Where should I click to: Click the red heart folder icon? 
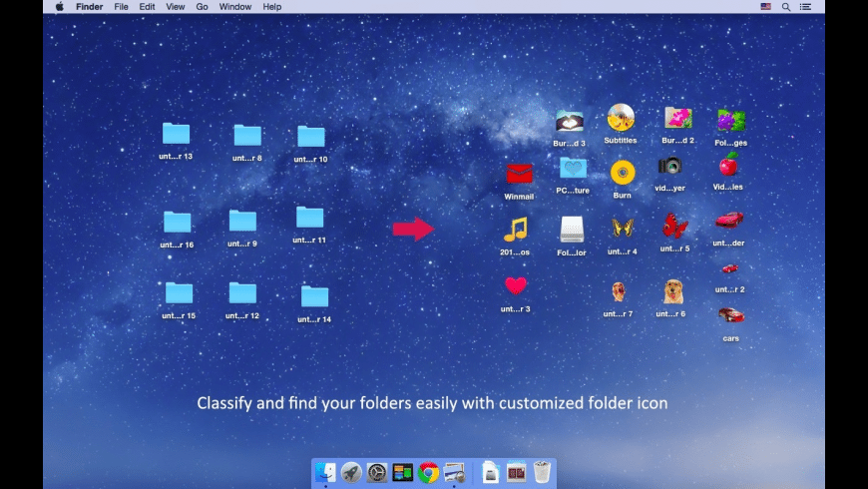[515, 286]
